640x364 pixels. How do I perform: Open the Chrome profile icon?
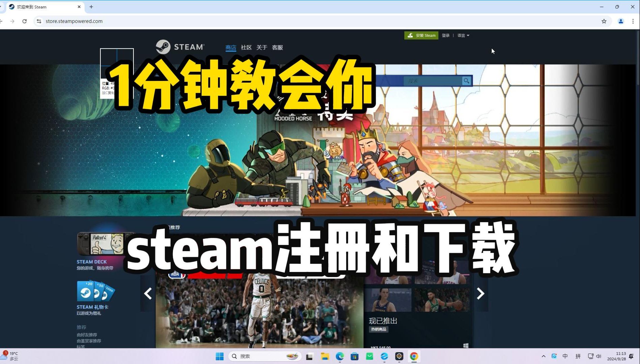click(621, 21)
